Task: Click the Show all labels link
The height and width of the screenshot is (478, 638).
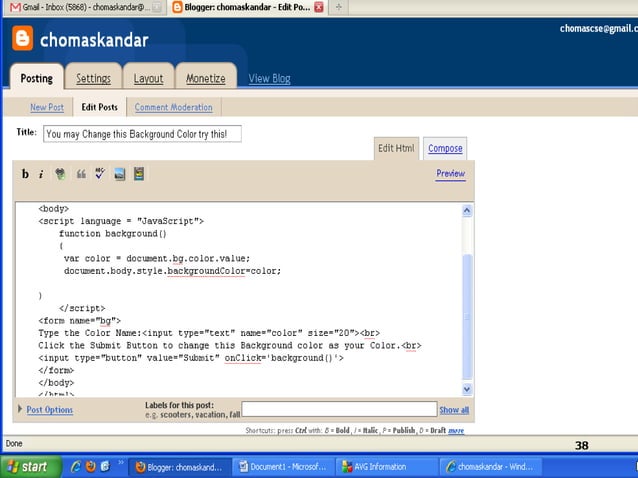Action: pos(454,410)
